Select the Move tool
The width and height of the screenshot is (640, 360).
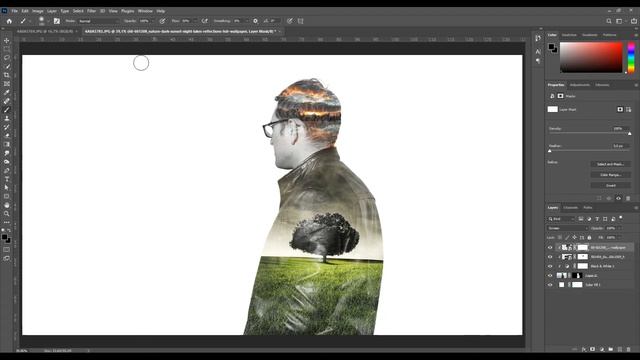(x=7, y=40)
